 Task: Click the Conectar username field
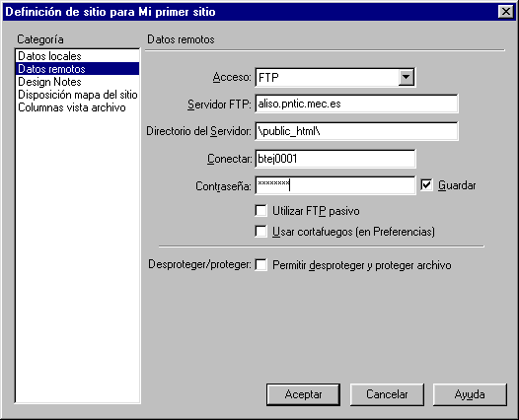[335, 159]
